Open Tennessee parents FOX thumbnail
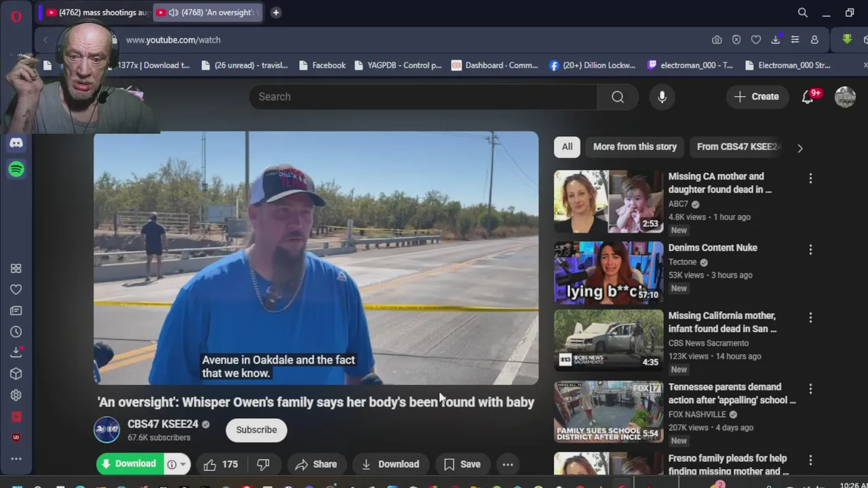Image resolution: width=868 pixels, height=488 pixels. [609, 411]
